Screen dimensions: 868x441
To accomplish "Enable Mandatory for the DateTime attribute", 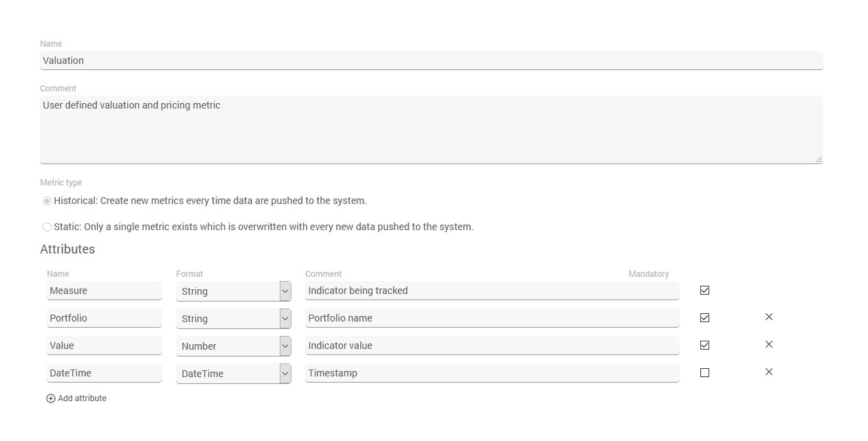I will (x=704, y=373).
